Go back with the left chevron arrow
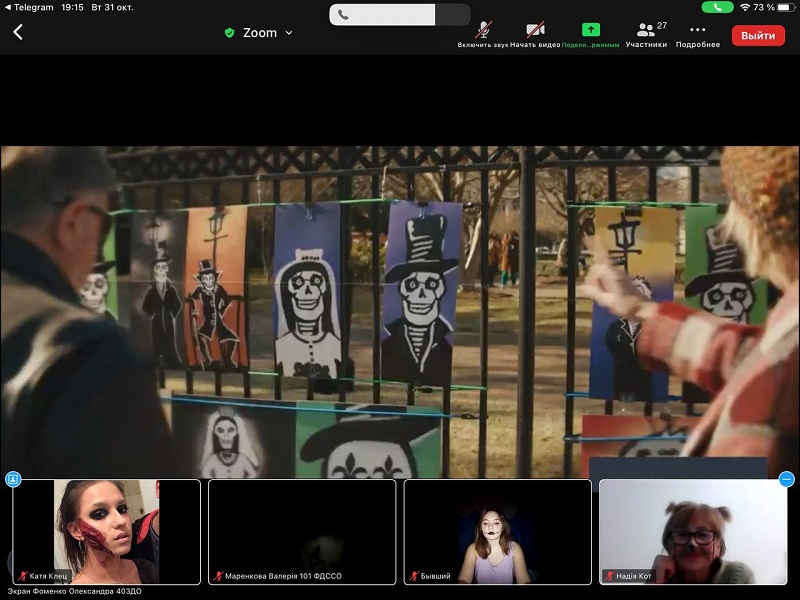Viewport: 800px width, 600px height. tap(18, 32)
